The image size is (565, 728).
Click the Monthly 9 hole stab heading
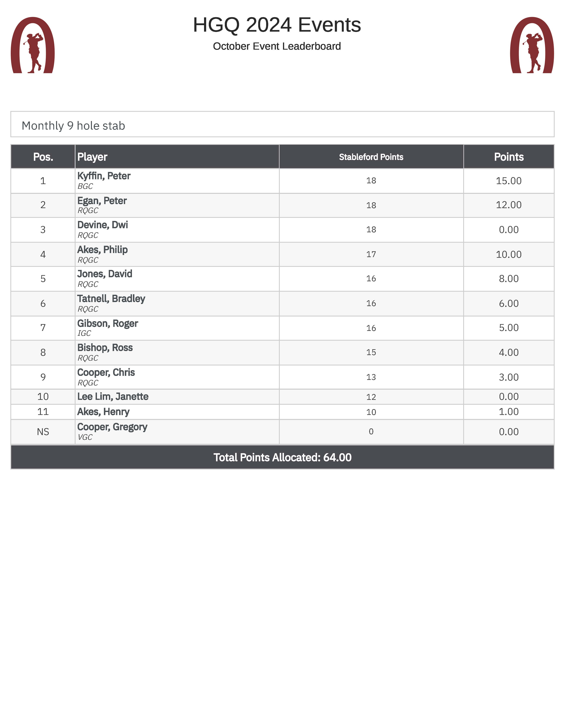point(73,126)
